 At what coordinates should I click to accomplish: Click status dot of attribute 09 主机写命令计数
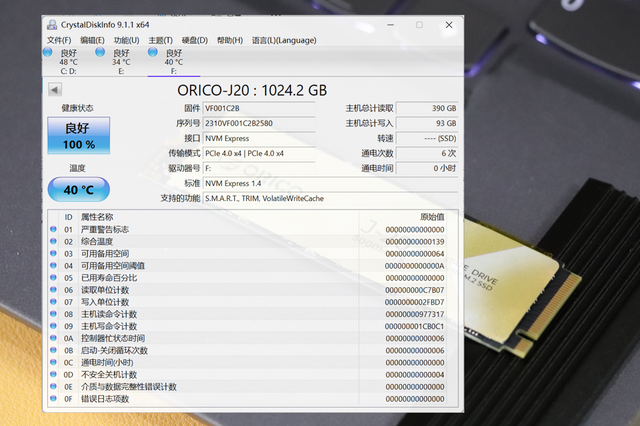coord(53,326)
